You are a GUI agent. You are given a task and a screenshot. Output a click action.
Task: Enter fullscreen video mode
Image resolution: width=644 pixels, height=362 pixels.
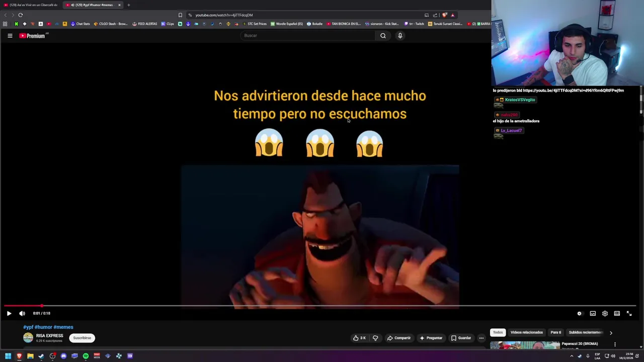[x=629, y=313]
